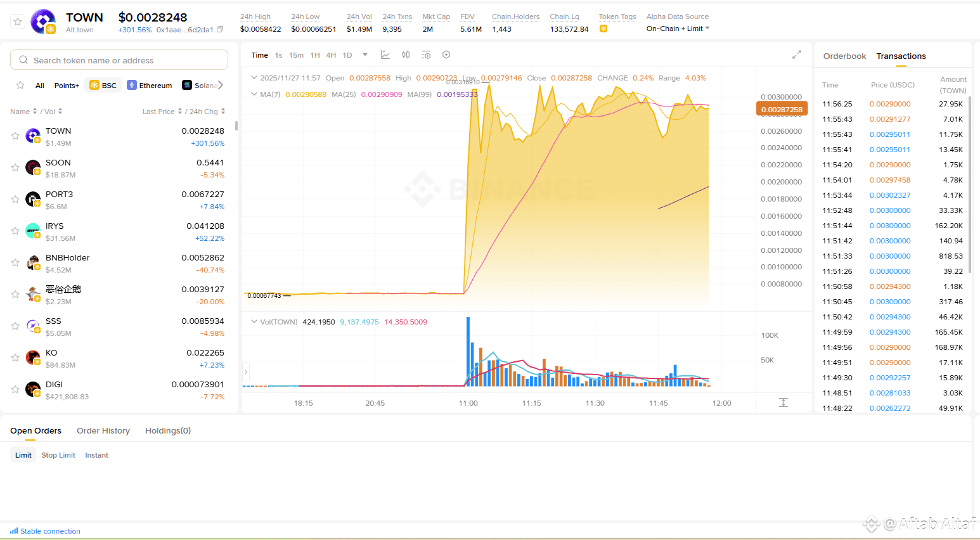
Task: Open the Open Orders tab
Action: [x=35, y=431]
